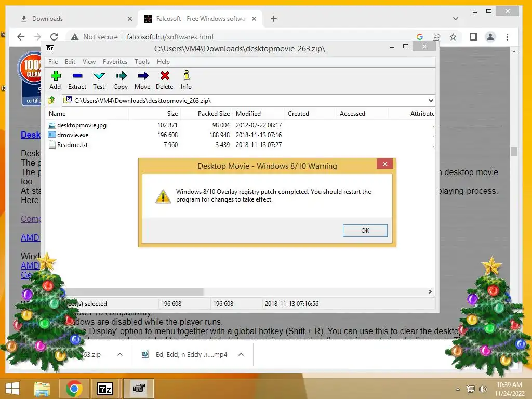The width and height of the screenshot is (532, 399).
Task: Expand options for Ed, Edd, n Eddy mp4 download
Action: (x=241, y=354)
